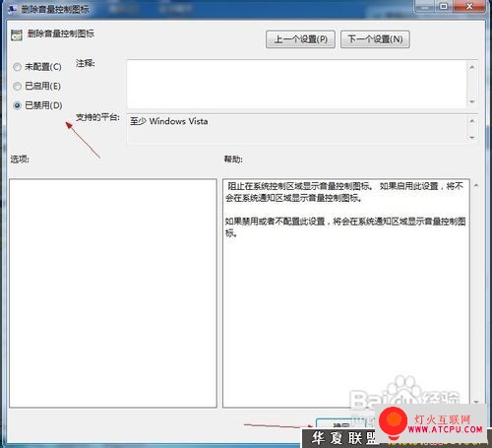The image size is (492, 448).
Task: Click supported platform scroll down arrow
Action: 472,137
